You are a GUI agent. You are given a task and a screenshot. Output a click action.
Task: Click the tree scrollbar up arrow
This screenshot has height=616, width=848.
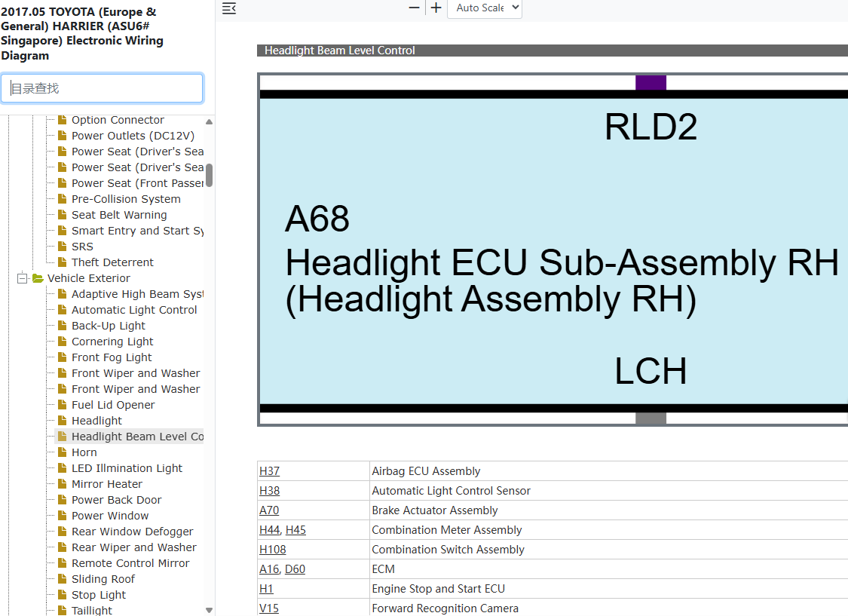coord(210,121)
